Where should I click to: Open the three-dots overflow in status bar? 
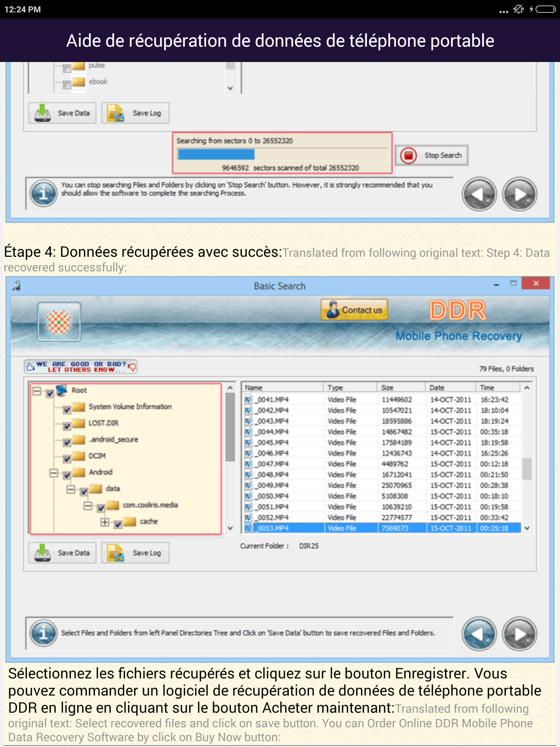pyautogui.click(x=504, y=12)
